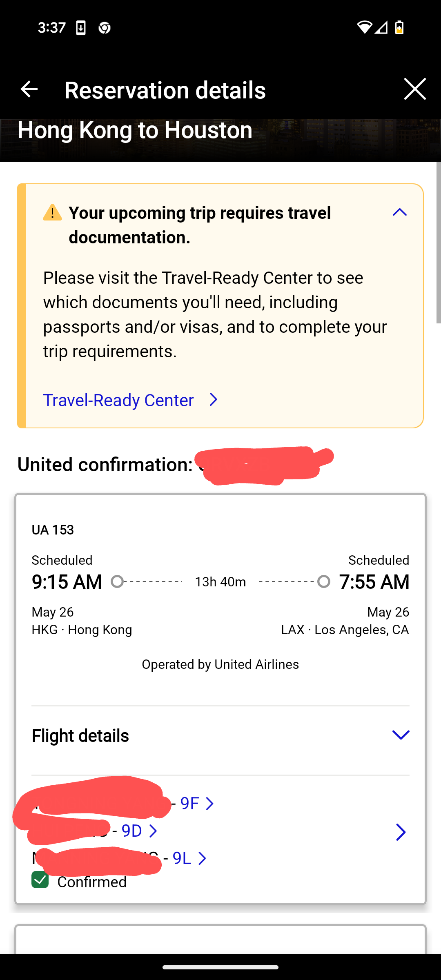
Task: Tap the arrival point circle marker
Action: point(324,581)
